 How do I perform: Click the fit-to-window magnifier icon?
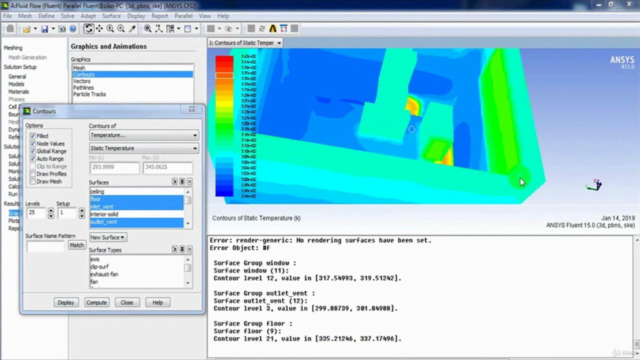pyautogui.click(x=148, y=29)
